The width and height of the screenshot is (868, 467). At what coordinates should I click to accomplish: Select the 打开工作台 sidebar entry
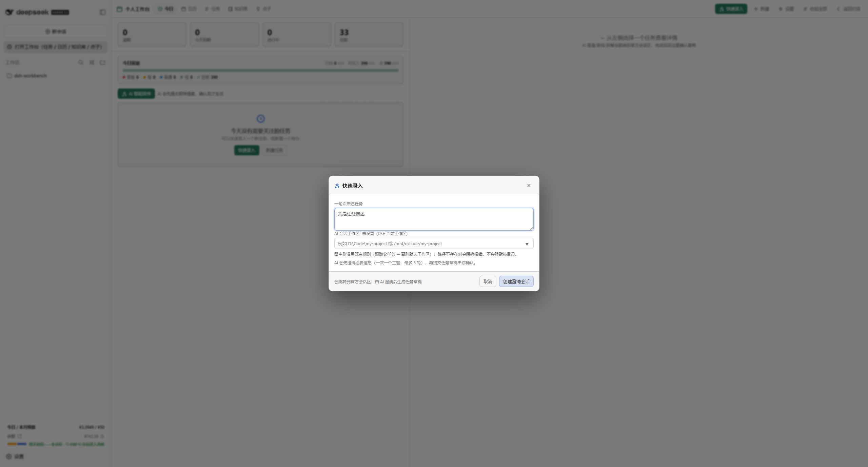pyautogui.click(x=56, y=47)
